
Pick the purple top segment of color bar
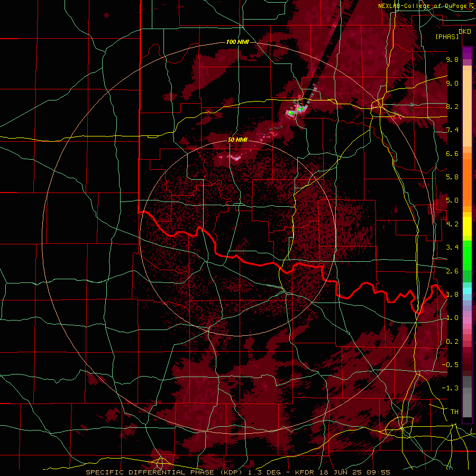[x=467, y=53]
